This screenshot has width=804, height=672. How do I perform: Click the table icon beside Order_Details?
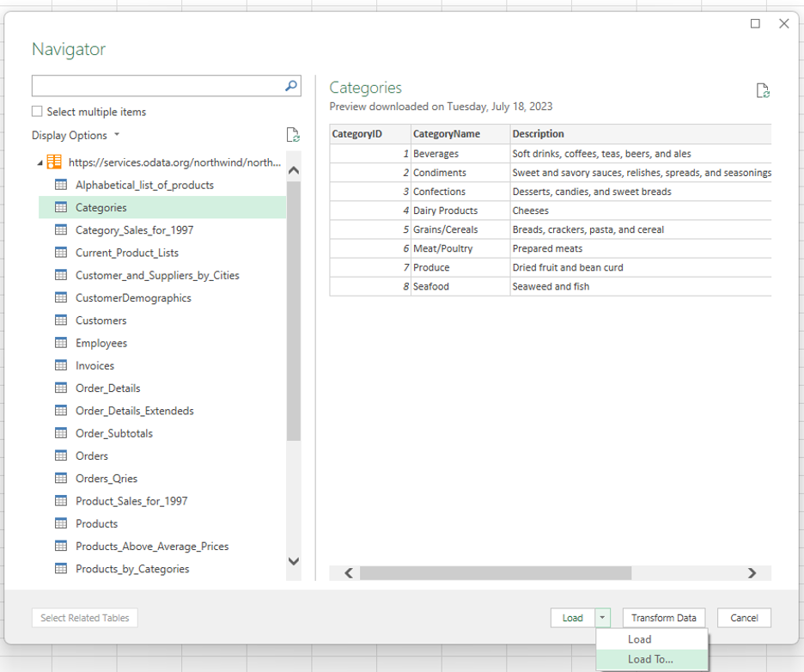(x=60, y=388)
